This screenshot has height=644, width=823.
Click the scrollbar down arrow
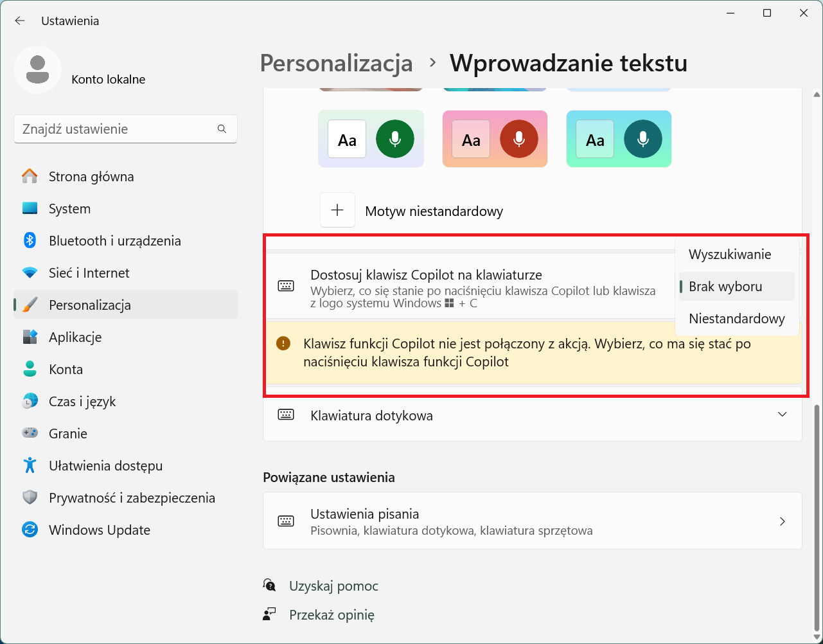817,636
